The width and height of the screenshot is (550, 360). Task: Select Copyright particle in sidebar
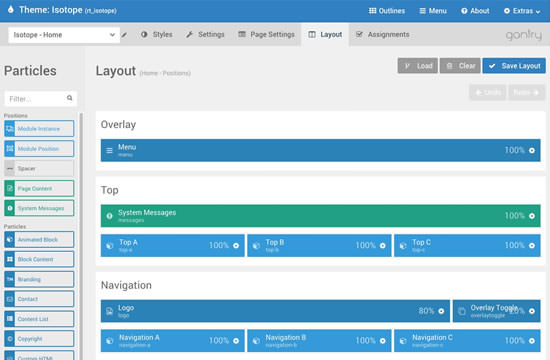(39, 339)
